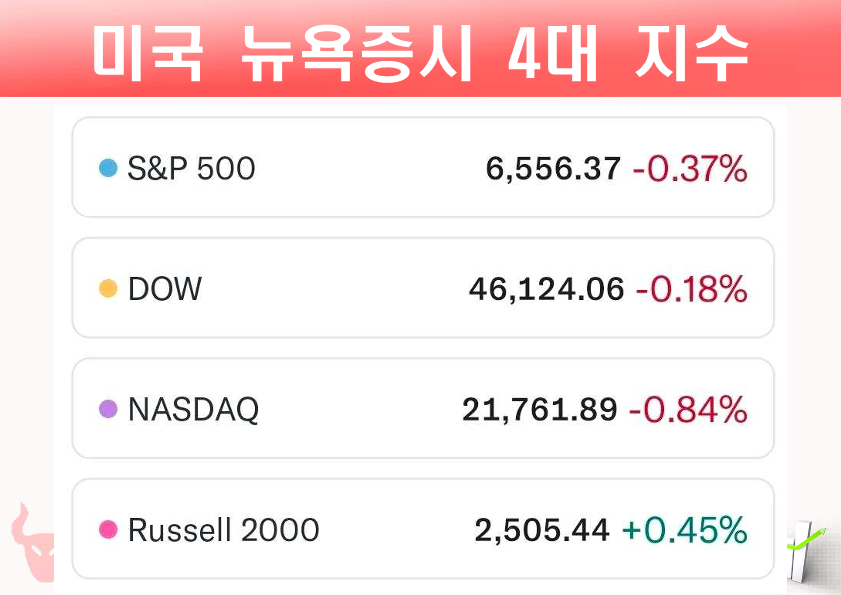
Task: Click the purple dot beside NASDAQ
Action: (x=108, y=409)
